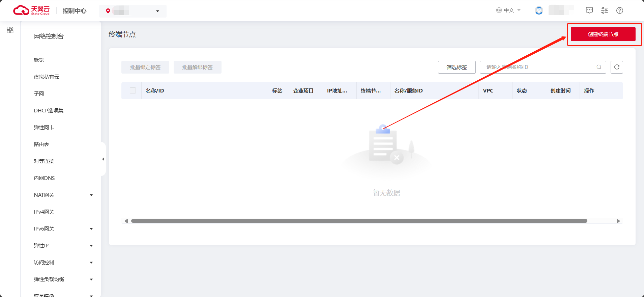The width and height of the screenshot is (644, 297).
Task: Open the settings sliders icon
Action: 605,10
